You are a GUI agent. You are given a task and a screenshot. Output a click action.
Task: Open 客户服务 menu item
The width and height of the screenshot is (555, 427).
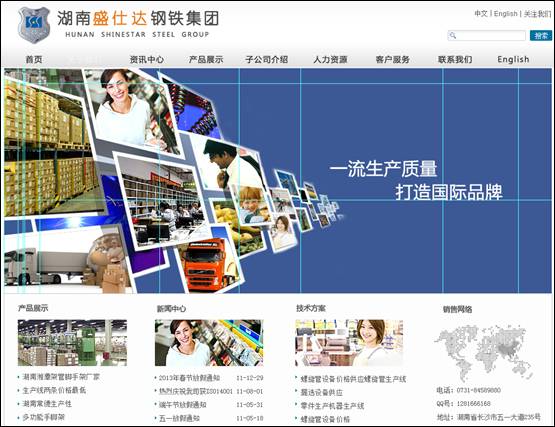point(393,59)
